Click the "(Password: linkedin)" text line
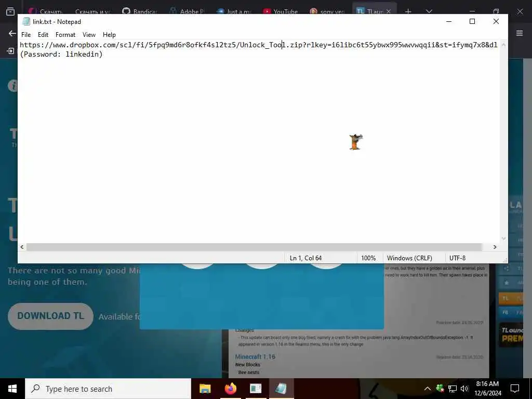Viewport: 532px width, 399px height. point(61,54)
